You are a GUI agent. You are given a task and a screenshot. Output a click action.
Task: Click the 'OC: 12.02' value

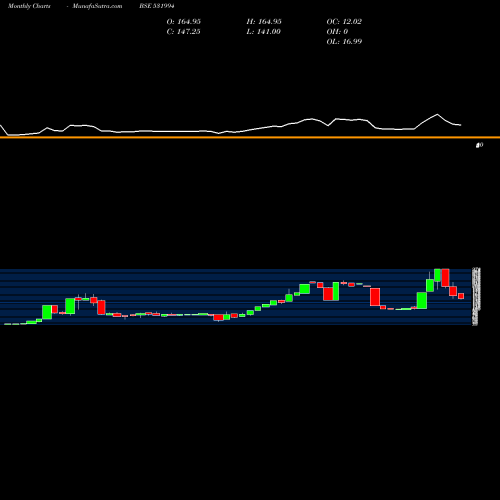coord(344,22)
